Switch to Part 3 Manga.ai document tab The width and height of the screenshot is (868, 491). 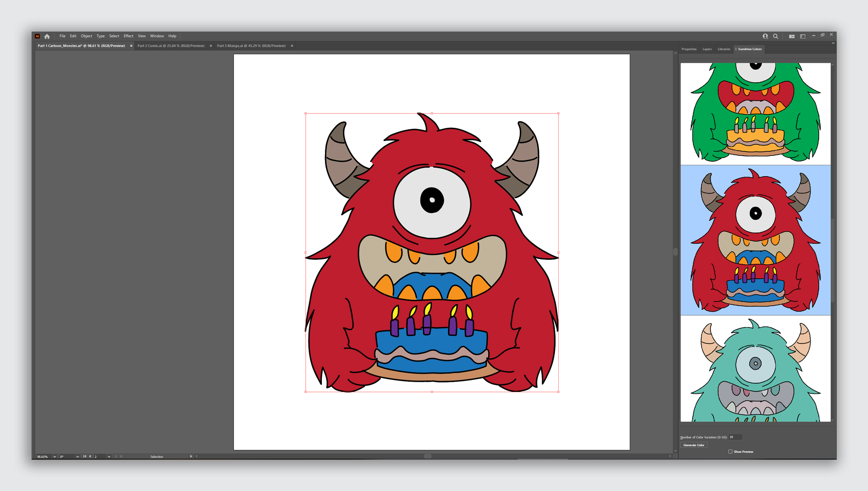coord(251,46)
